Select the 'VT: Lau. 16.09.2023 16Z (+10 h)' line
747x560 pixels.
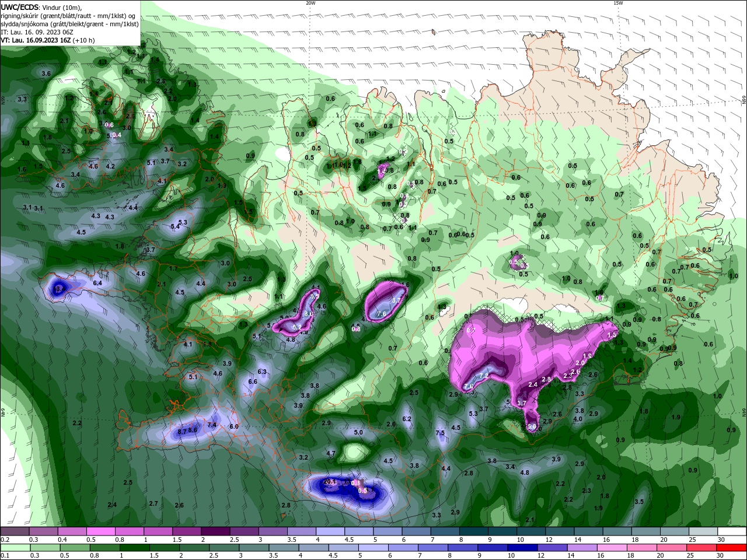coord(48,40)
